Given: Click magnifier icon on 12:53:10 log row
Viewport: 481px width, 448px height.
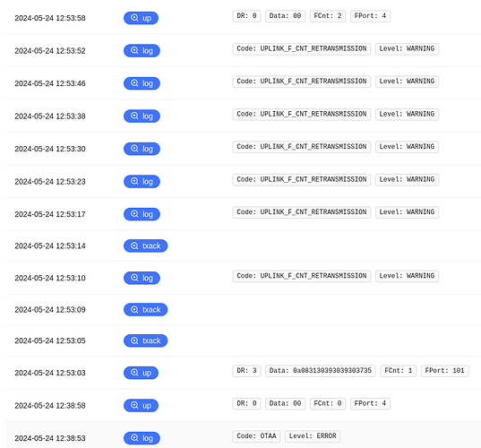Looking at the screenshot, I should (x=134, y=278).
